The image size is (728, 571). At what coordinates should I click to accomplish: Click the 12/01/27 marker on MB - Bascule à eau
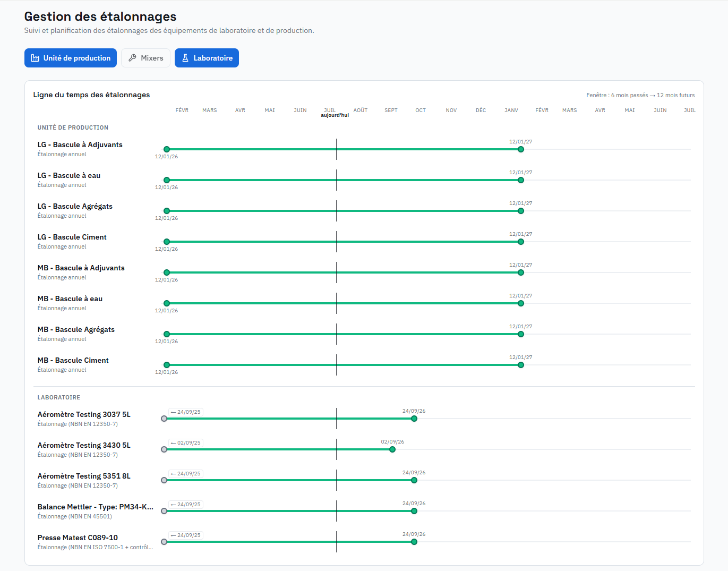(521, 303)
